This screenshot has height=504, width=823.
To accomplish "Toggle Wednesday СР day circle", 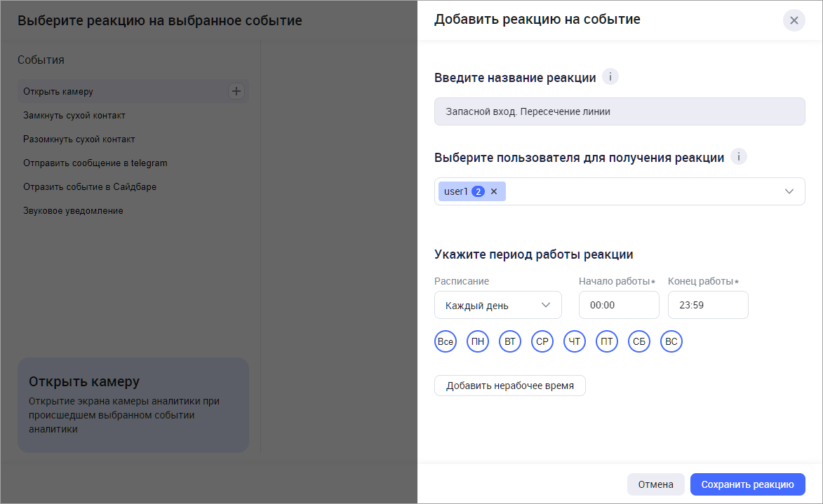I will tap(542, 342).
